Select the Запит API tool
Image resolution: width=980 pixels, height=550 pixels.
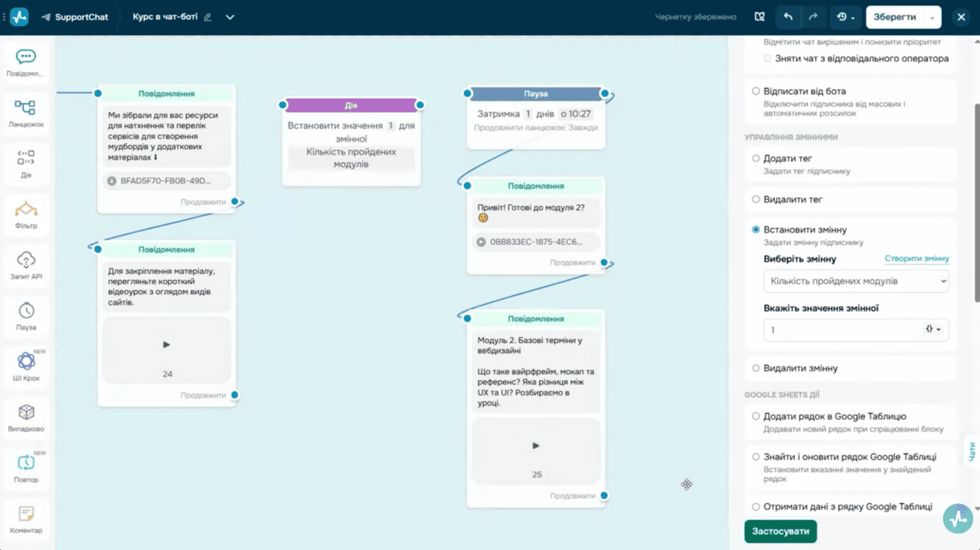(26, 265)
